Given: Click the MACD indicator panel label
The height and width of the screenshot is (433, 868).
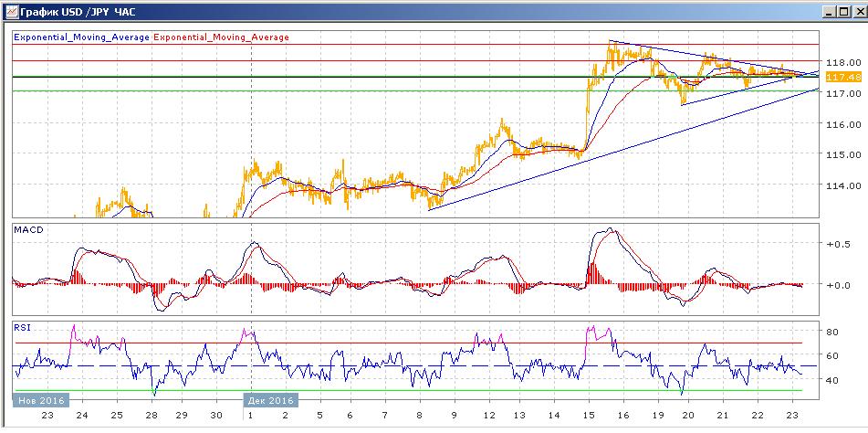Looking at the screenshot, I should (x=26, y=231).
